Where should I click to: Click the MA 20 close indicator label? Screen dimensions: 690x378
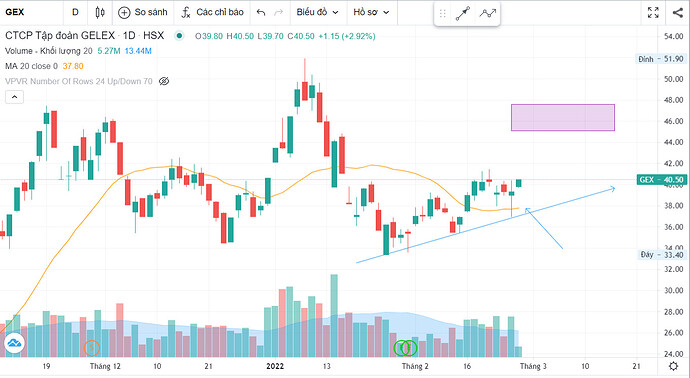[x=31, y=66]
